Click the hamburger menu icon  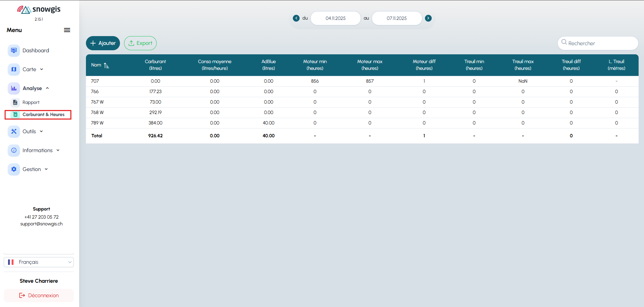pos(67,30)
